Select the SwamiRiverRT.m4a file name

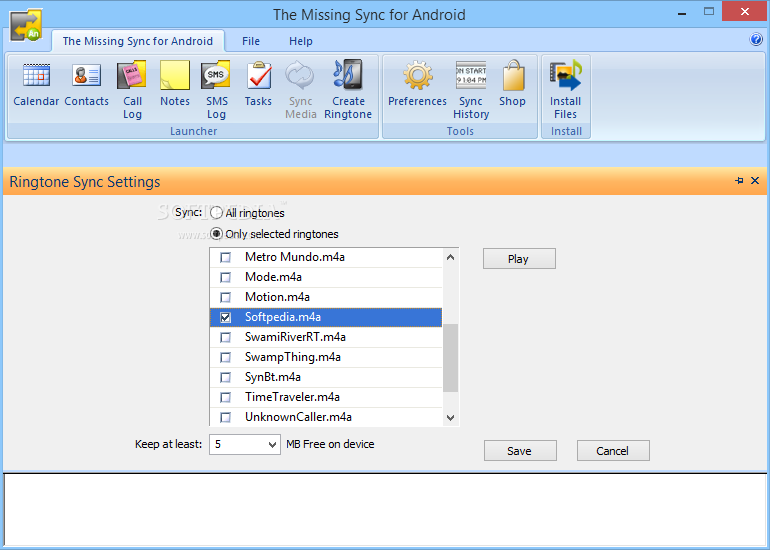click(x=295, y=337)
